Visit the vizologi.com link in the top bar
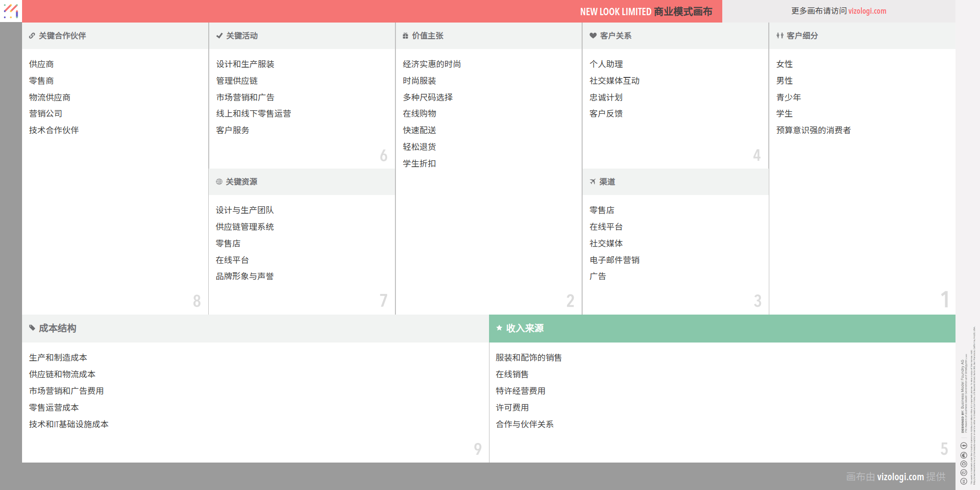980x490 pixels. click(x=868, y=11)
